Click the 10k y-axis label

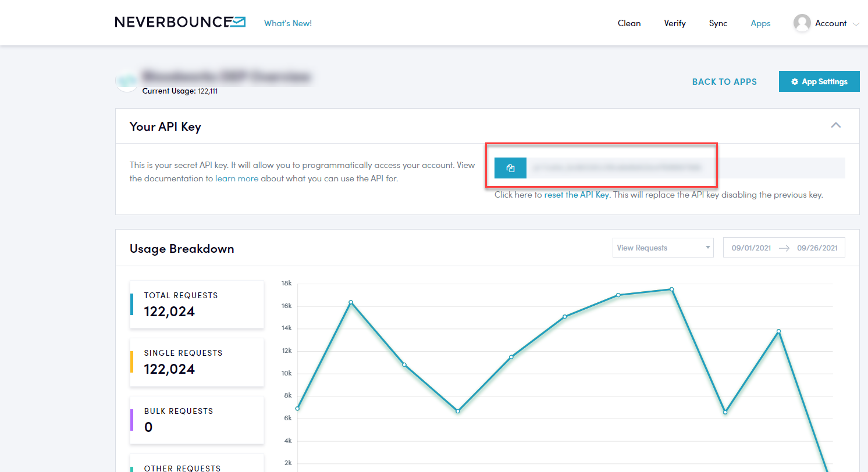tap(286, 373)
